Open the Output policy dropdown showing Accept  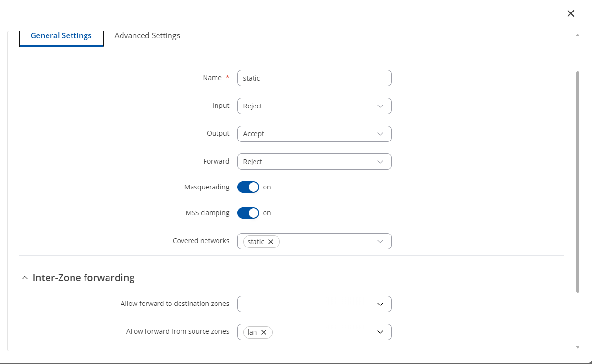point(307,134)
